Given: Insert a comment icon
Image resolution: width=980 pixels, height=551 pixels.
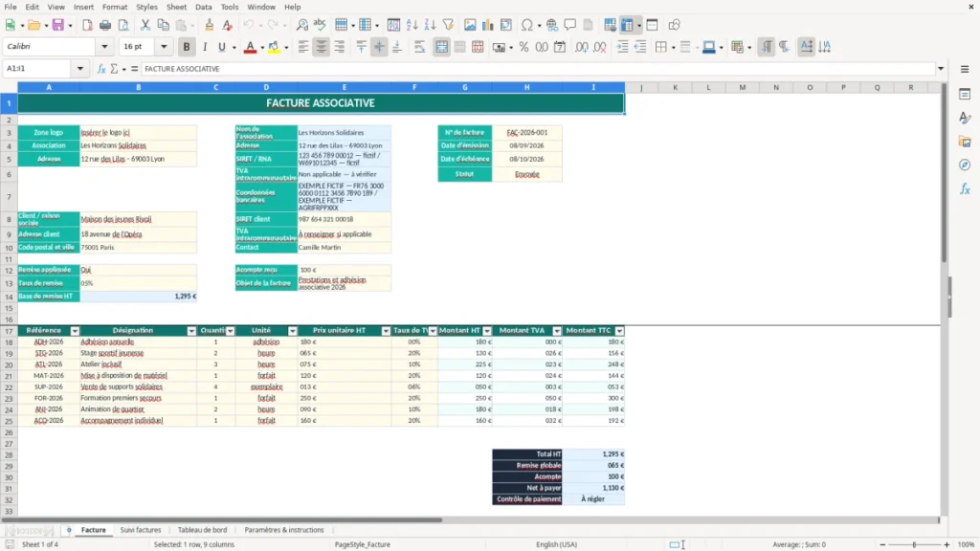Looking at the screenshot, I should point(570,25).
